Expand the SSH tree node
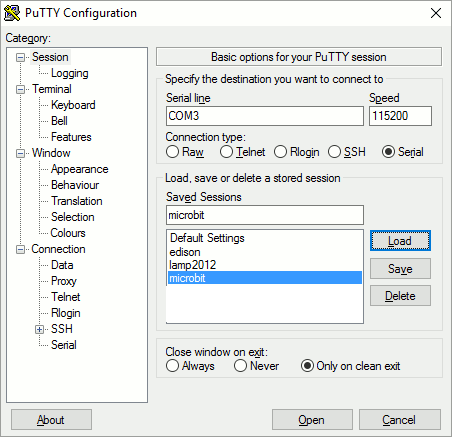The image size is (452, 437). coord(39,329)
